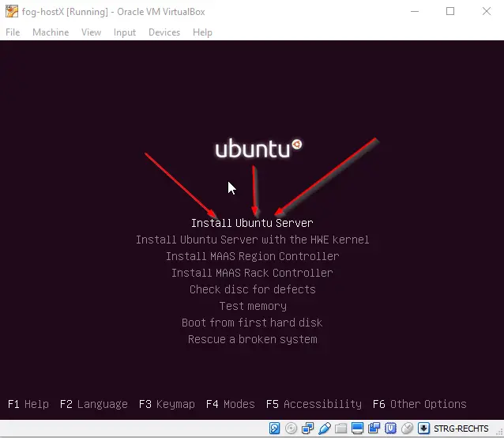Open the Machine menu

coord(51,32)
